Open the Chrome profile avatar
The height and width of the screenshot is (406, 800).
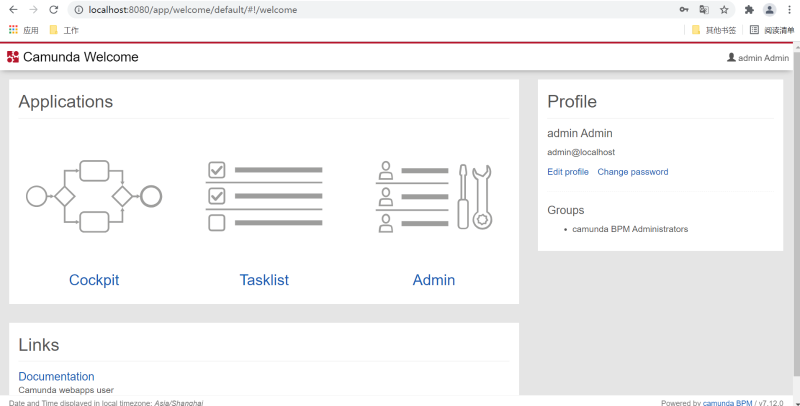tap(769, 10)
